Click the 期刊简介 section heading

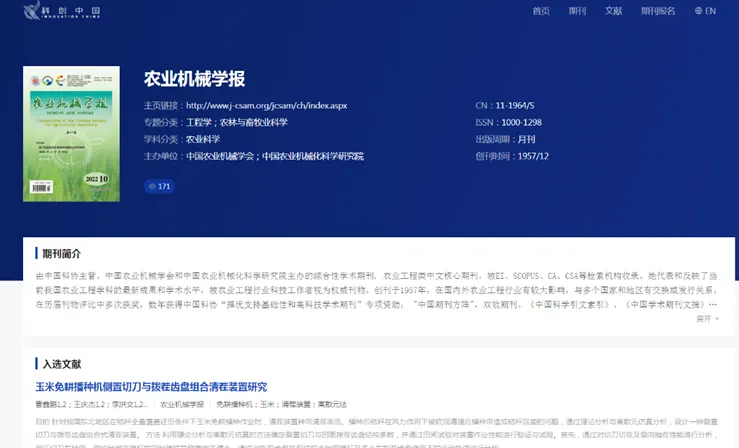(62, 254)
